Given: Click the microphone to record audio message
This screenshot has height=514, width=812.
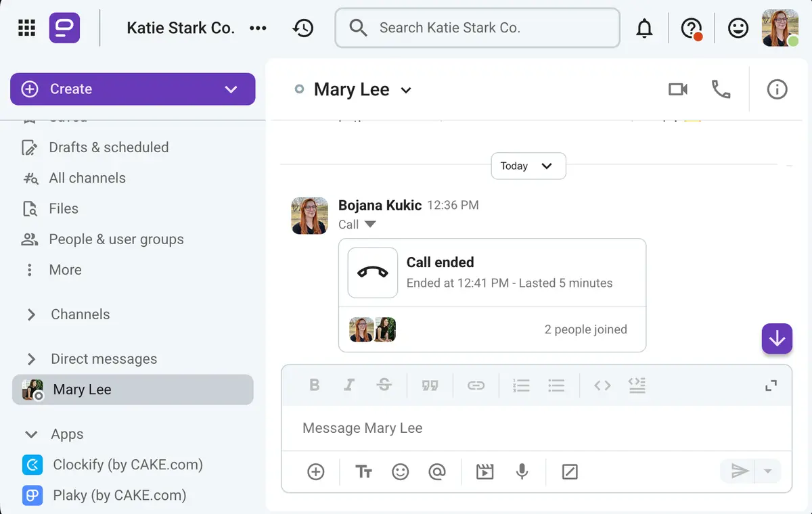Looking at the screenshot, I should click(522, 471).
